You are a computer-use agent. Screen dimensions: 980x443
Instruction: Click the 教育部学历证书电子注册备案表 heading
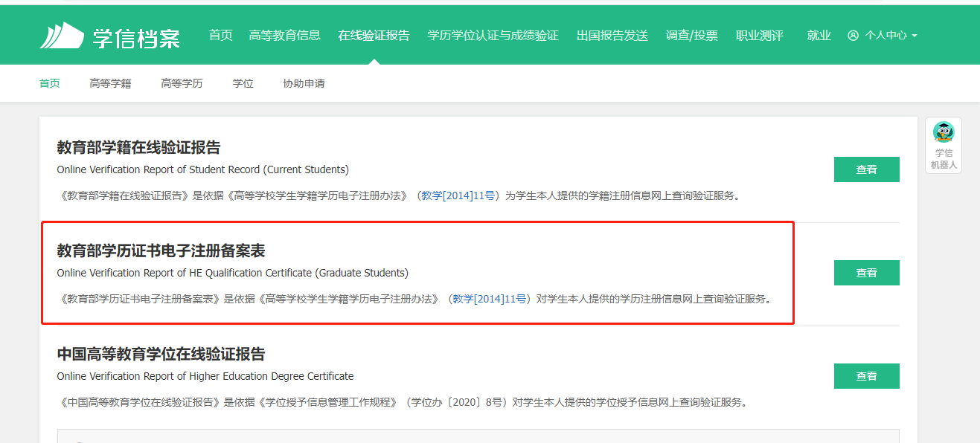point(161,250)
